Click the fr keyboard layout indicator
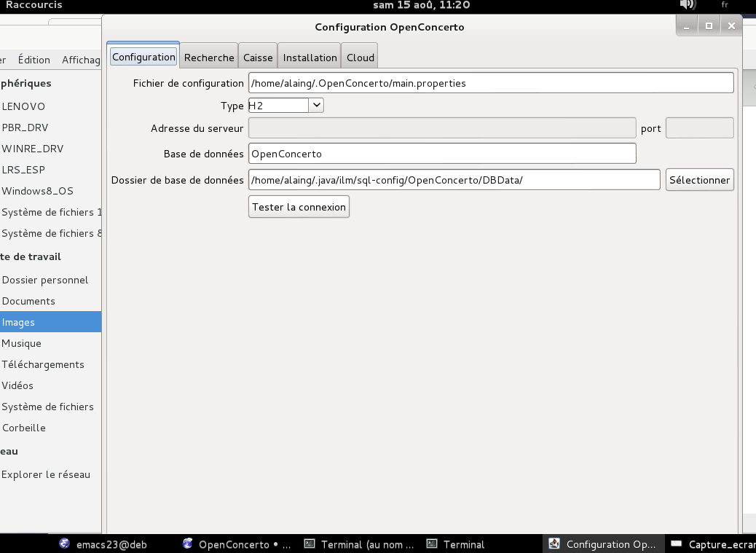 point(724,5)
